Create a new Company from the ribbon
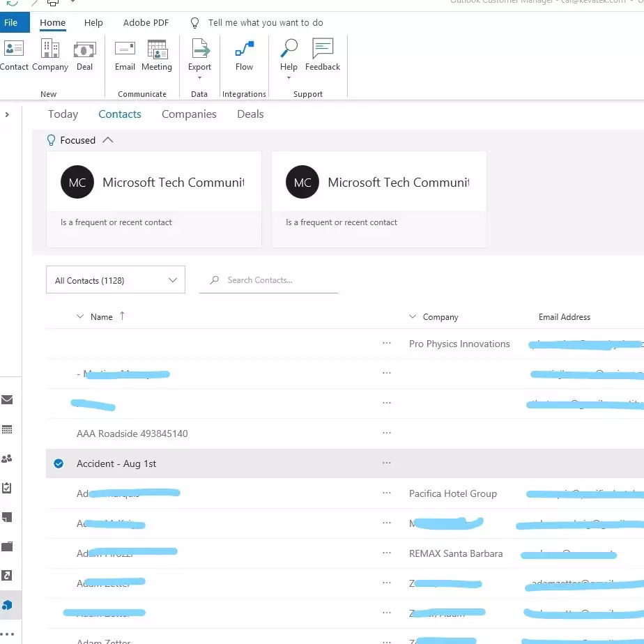The width and height of the screenshot is (644, 644). point(50,55)
